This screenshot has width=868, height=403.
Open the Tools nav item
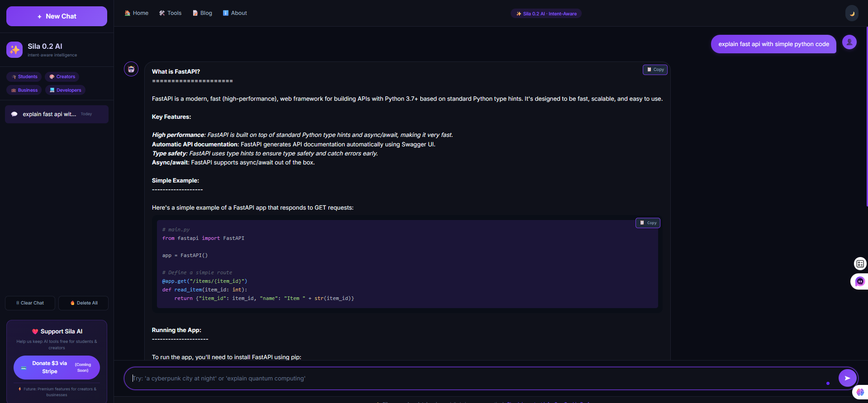pos(170,13)
